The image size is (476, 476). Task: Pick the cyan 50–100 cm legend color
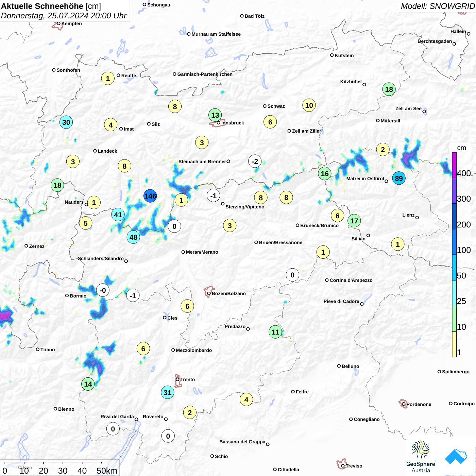point(454,268)
